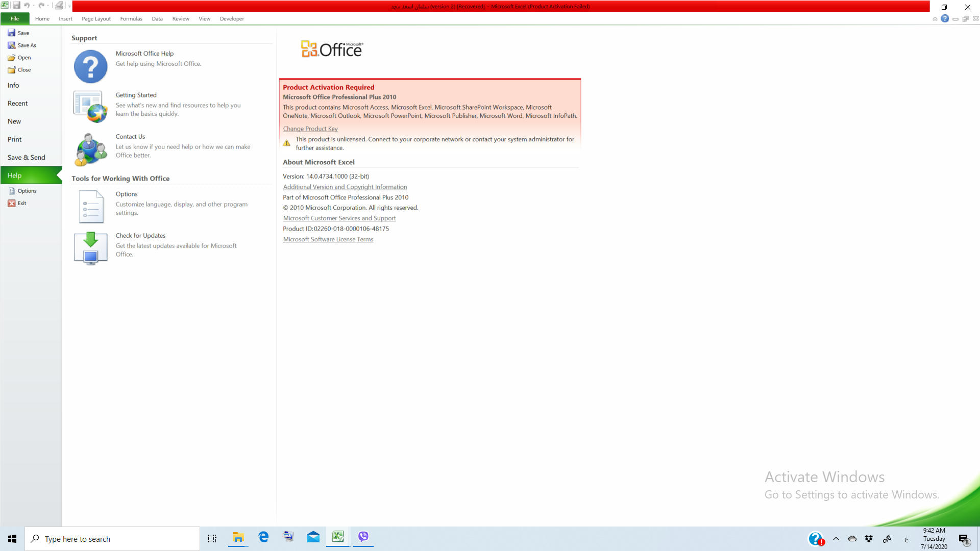Viewport: 980px width, 551px height.
Task: Click the Getting Started globe icon
Action: (x=90, y=107)
